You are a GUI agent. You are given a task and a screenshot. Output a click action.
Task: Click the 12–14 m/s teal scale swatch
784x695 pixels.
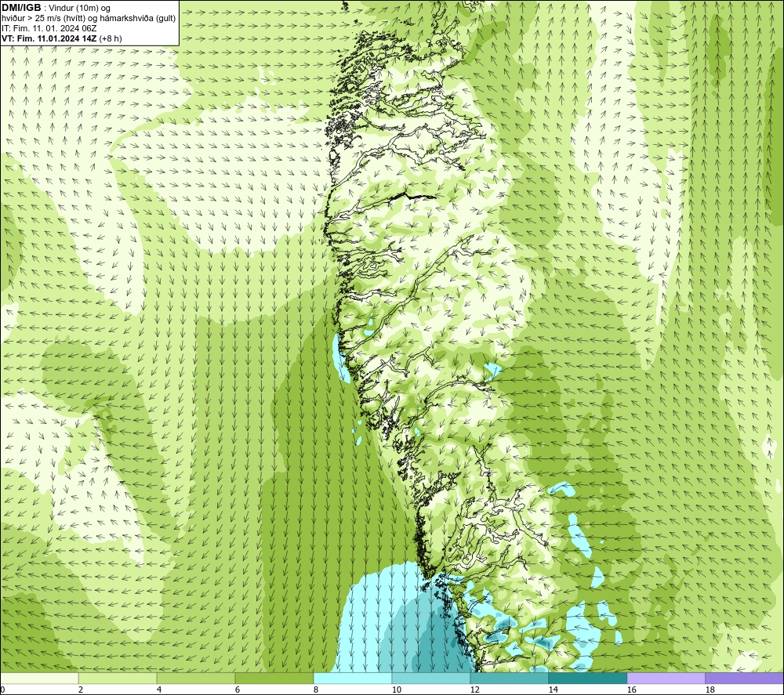[x=509, y=678]
